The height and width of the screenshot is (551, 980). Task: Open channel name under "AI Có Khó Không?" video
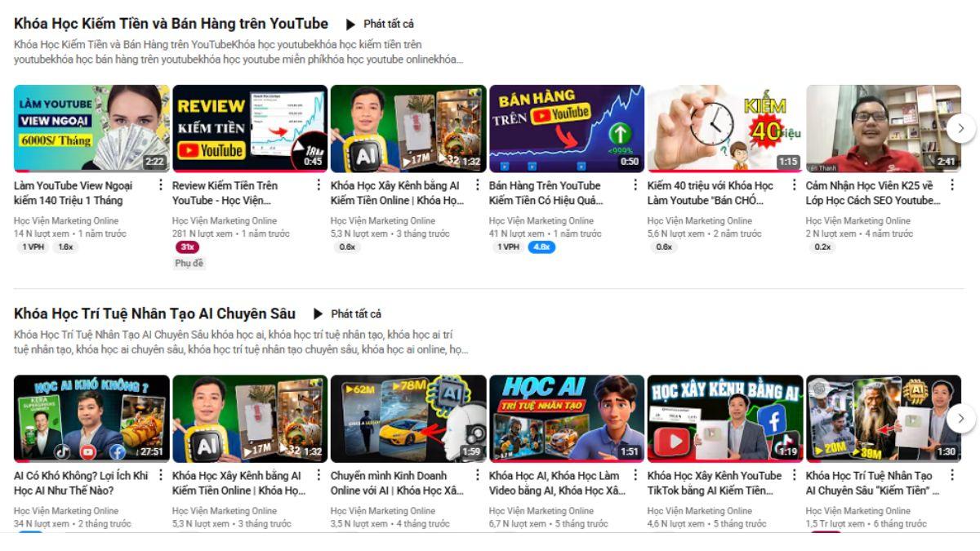(66, 510)
